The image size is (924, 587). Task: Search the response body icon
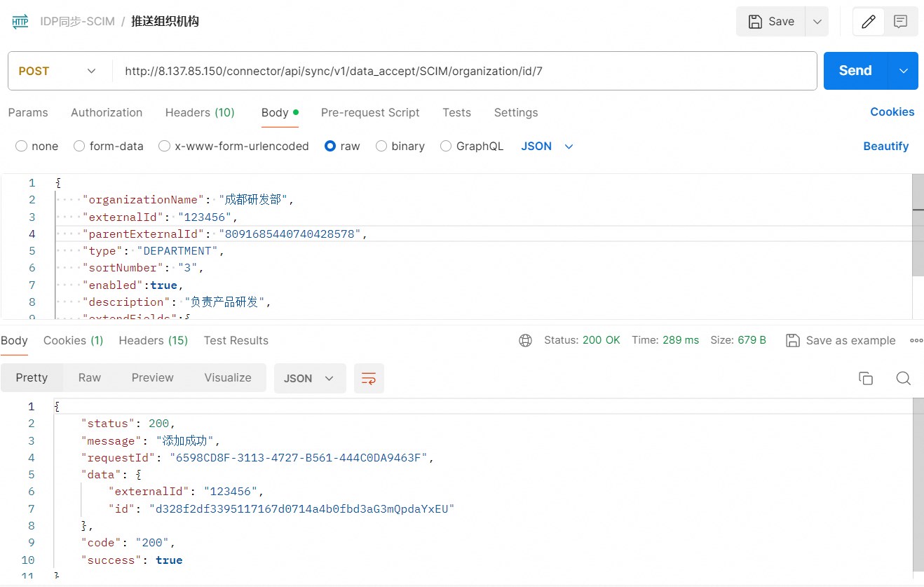coord(904,379)
